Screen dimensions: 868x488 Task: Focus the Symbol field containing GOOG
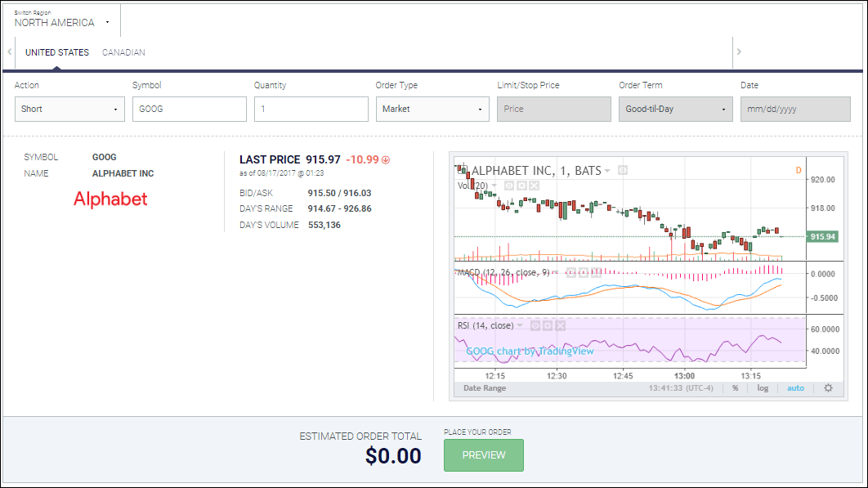(x=190, y=109)
